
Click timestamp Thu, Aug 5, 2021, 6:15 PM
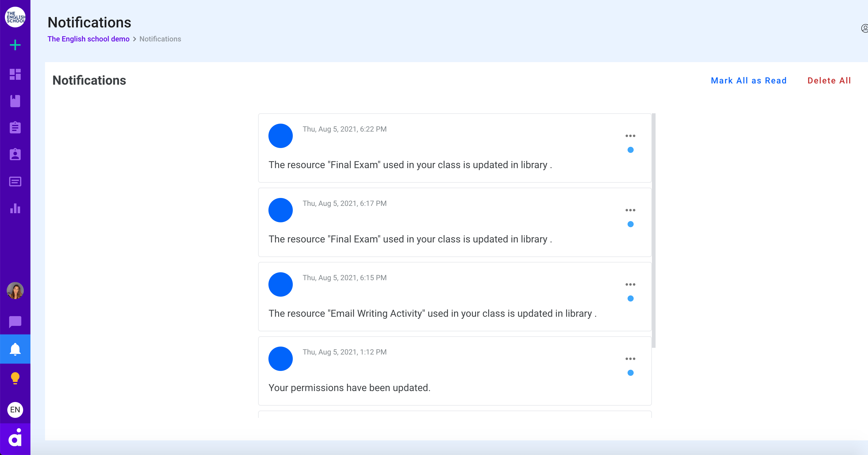(x=345, y=277)
